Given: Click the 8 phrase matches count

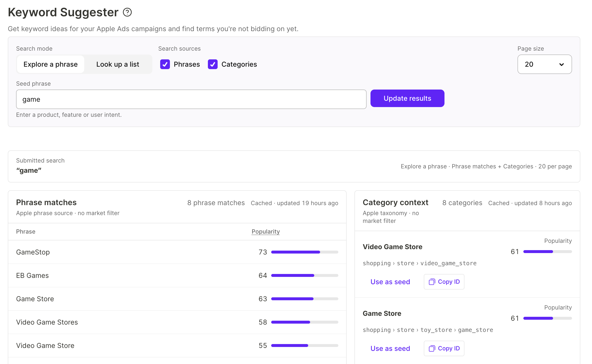Looking at the screenshot, I should click(216, 203).
